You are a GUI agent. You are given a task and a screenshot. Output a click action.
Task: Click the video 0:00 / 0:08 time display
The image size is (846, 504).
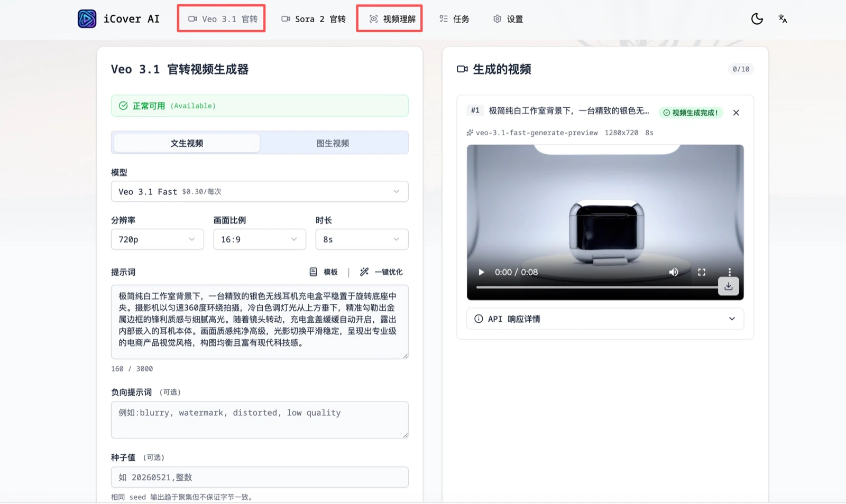pos(516,272)
